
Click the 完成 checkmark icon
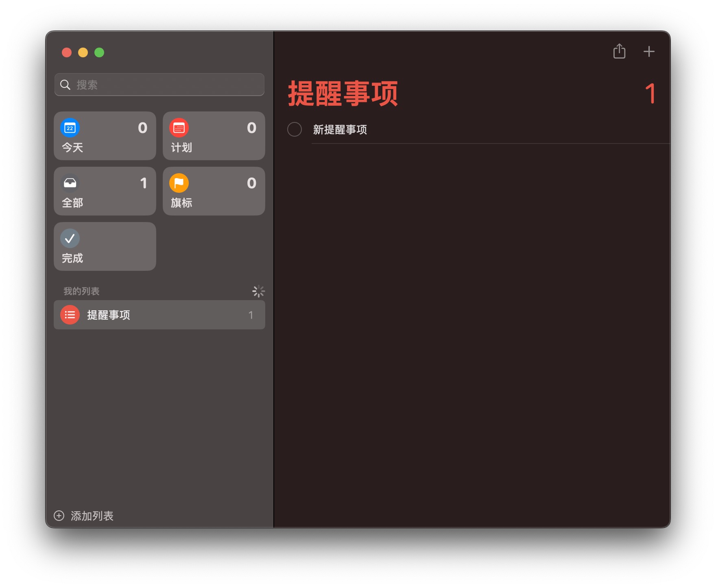tap(70, 239)
